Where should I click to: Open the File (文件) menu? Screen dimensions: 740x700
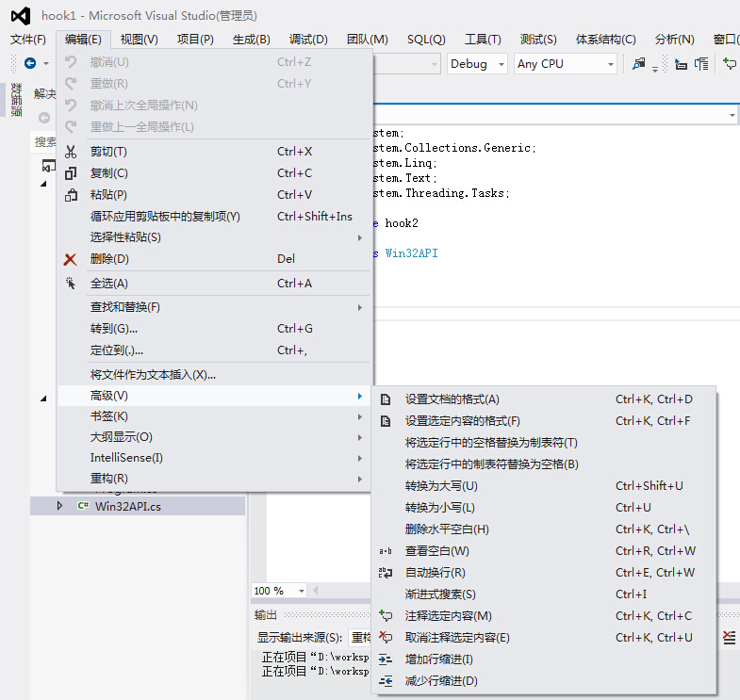28,40
